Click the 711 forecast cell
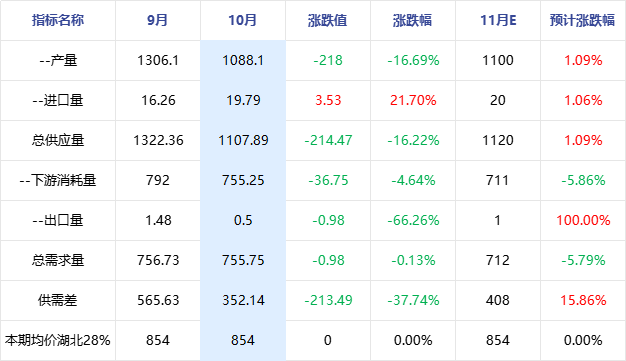The width and height of the screenshot is (626, 361). click(498, 180)
